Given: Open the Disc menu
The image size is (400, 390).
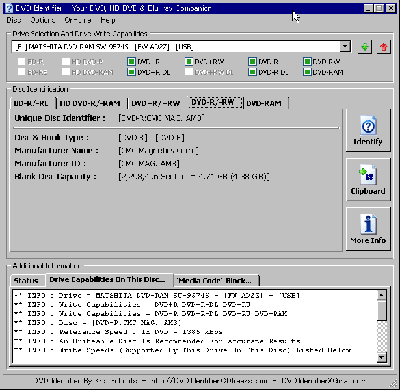Looking at the screenshot, I should pos(14,20).
